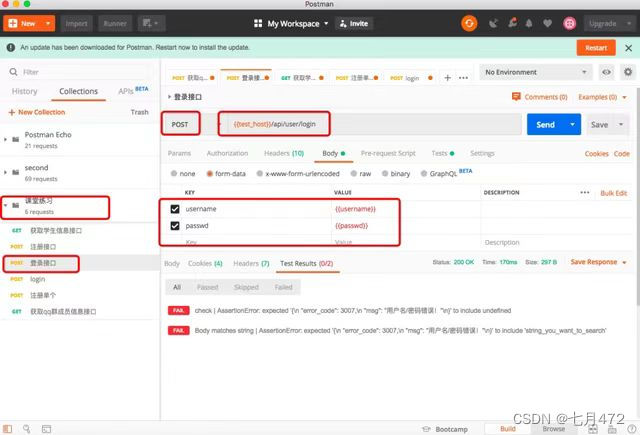The width and height of the screenshot is (640, 435).
Task: Click the Runner button
Action: [x=115, y=23]
